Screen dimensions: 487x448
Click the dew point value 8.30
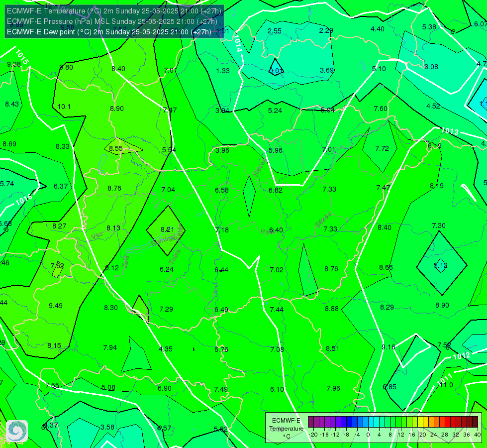click(x=111, y=308)
